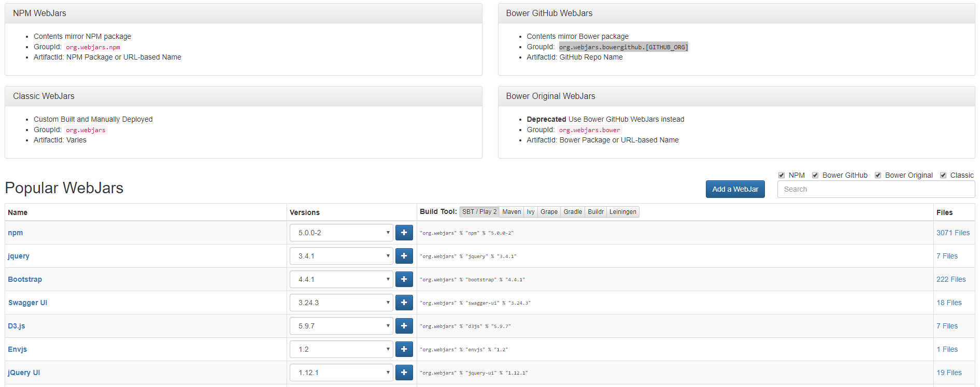The image size is (980, 387).
Task: Uncheck the Classic filter checkbox
Action: point(943,175)
